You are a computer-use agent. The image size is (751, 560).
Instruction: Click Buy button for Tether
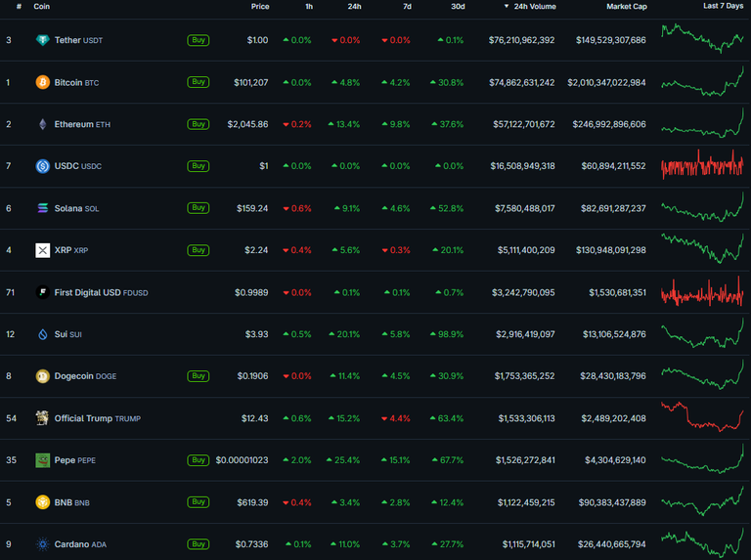199,40
